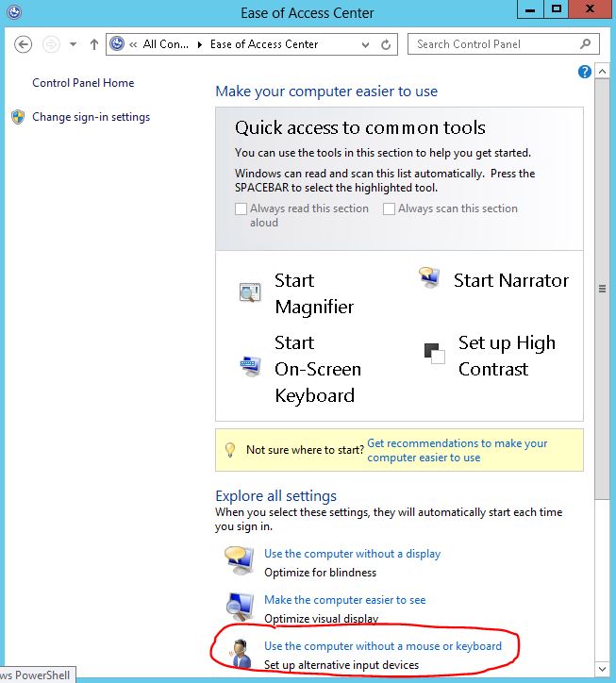Open Control Panel Home

(83, 83)
